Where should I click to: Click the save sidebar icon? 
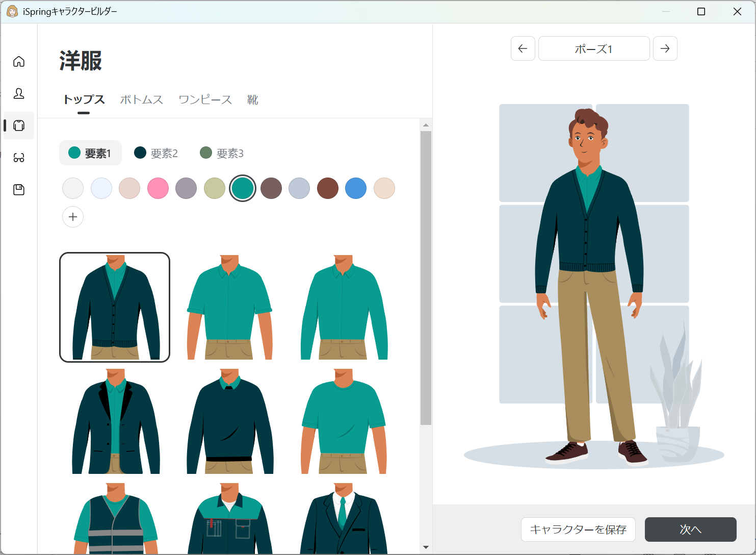pyautogui.click(x=19, y=189)
